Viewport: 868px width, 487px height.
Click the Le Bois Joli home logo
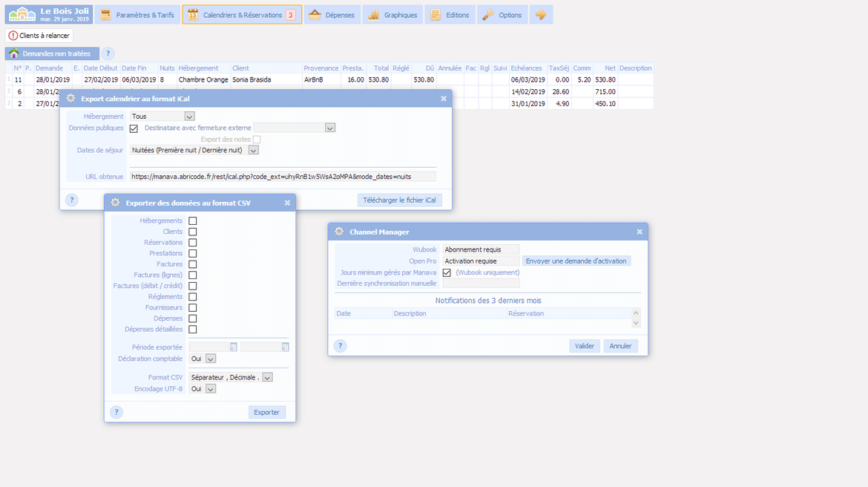click(x=49, y=14)
